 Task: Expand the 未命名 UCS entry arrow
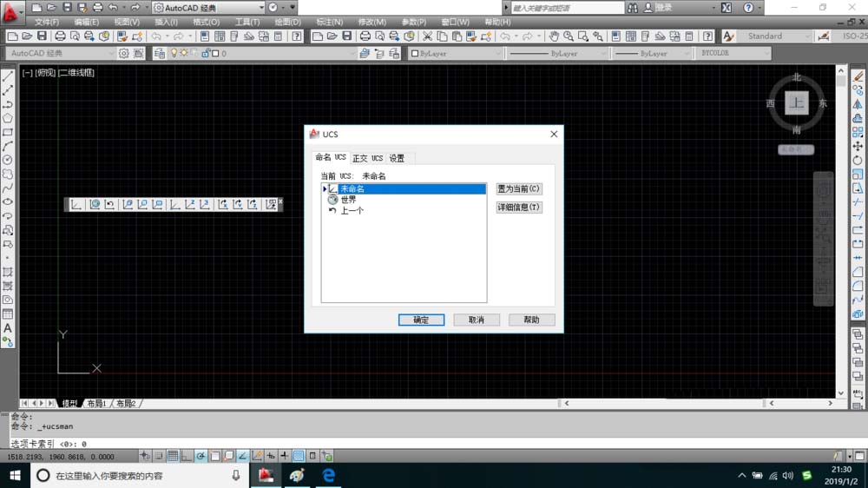pyautogui.click(x=325, y=189)
